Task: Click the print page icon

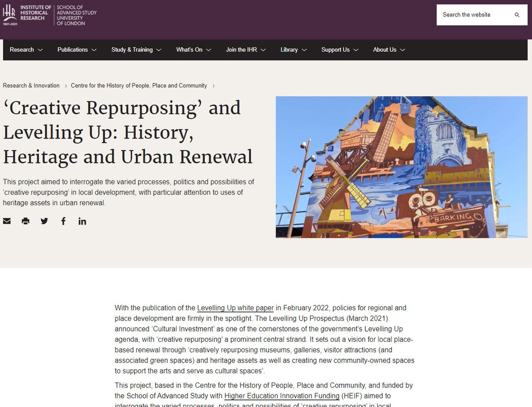Action: click(x=26, y=221)
